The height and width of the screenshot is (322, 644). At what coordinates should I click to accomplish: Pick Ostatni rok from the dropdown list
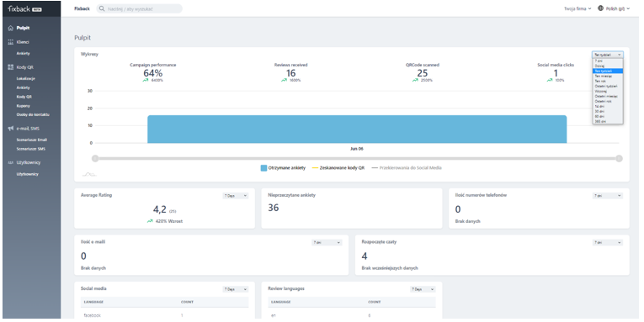point(608,101)
